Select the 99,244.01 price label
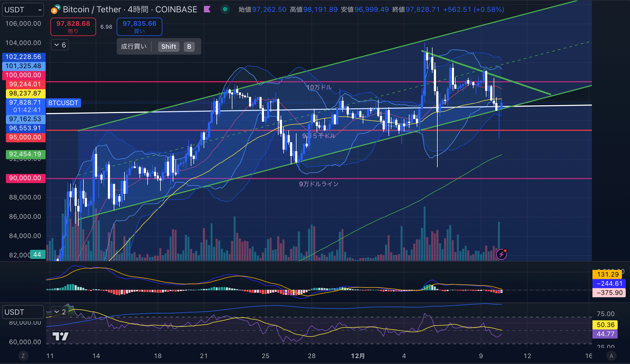This screenshot has height=364, width=630. [x=25, y=84]
